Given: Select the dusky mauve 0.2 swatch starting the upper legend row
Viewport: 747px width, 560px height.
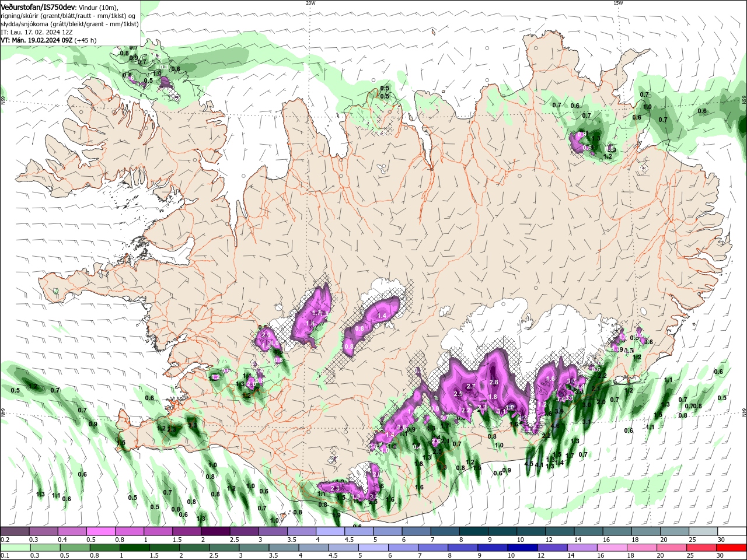Looking at the screenshot, I should 15,531.
